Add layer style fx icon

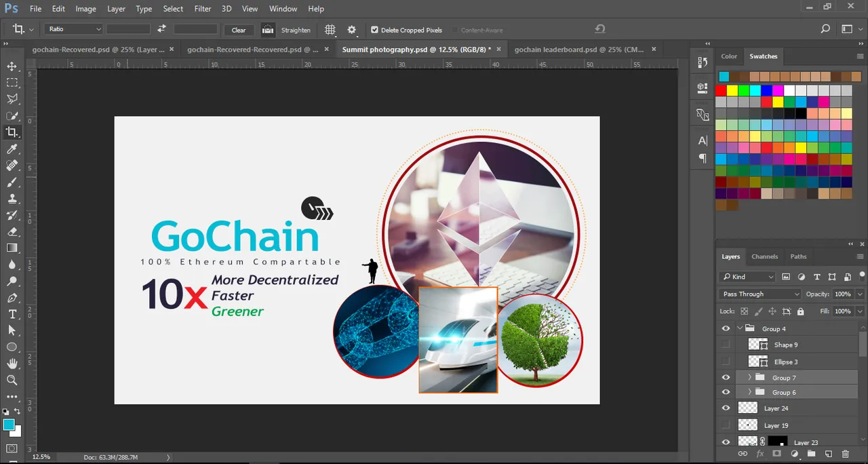click(x=760, y=453)
